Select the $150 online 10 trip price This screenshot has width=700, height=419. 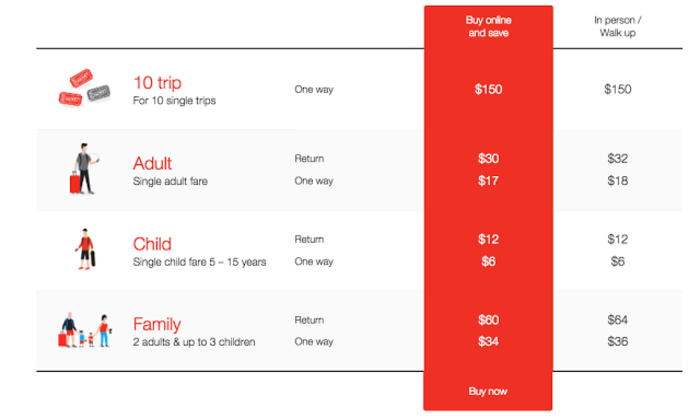488,89
